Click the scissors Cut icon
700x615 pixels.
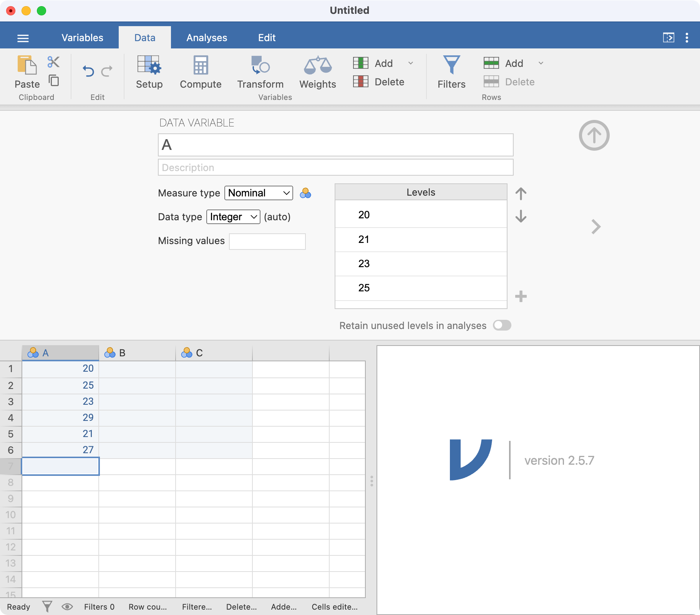[53, 62]
